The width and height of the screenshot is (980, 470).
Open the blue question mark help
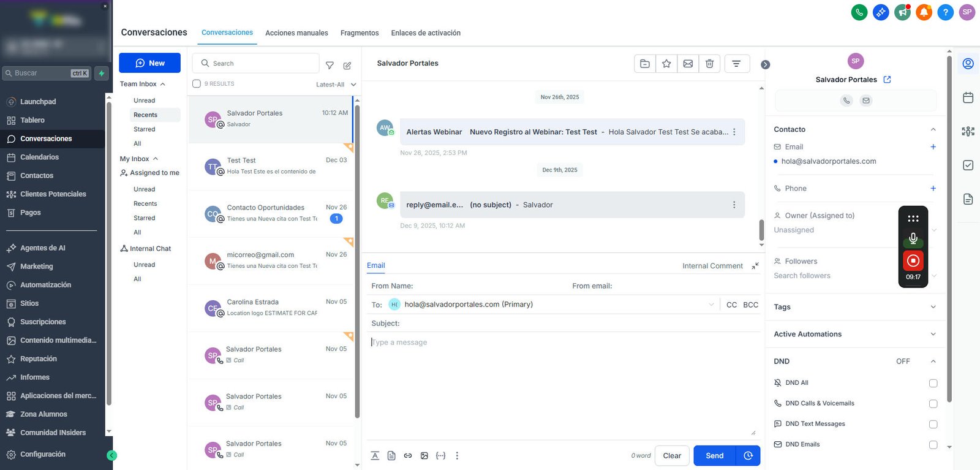[x=945, y=12]
